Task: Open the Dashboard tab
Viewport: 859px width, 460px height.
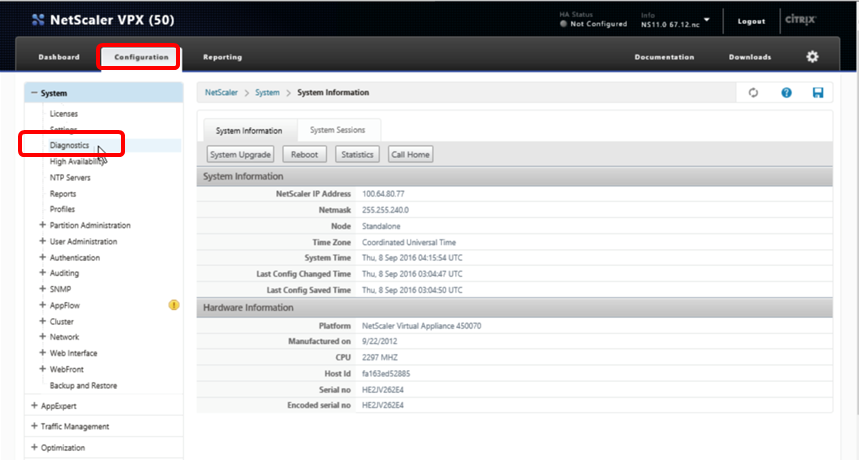Action: (x=59, y=57)
